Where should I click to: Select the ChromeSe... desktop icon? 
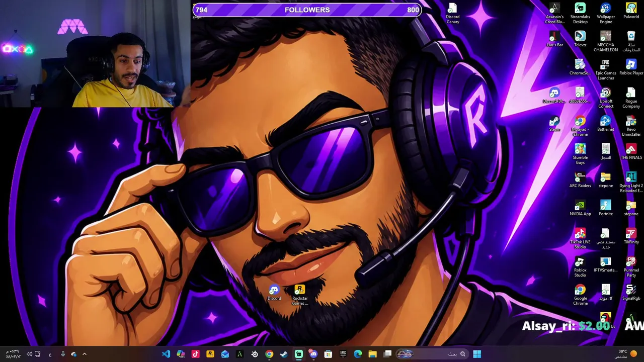pos(580,67)
